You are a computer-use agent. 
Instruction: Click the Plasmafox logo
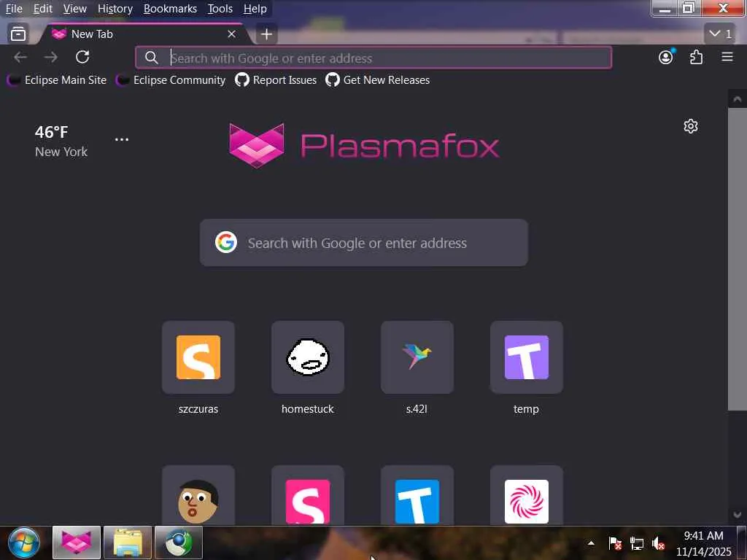tap(364, 145)
